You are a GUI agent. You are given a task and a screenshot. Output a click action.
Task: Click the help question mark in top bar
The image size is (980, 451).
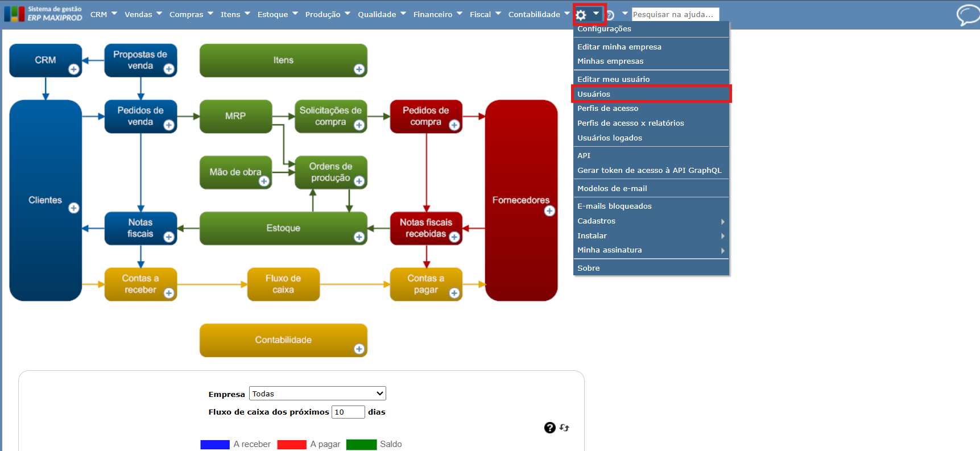[610, 15]
